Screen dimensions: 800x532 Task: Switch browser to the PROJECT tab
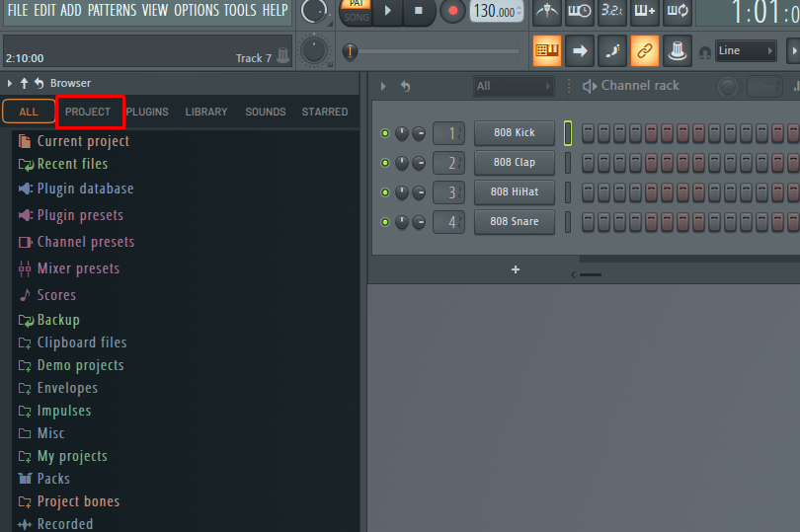[88, 112]
